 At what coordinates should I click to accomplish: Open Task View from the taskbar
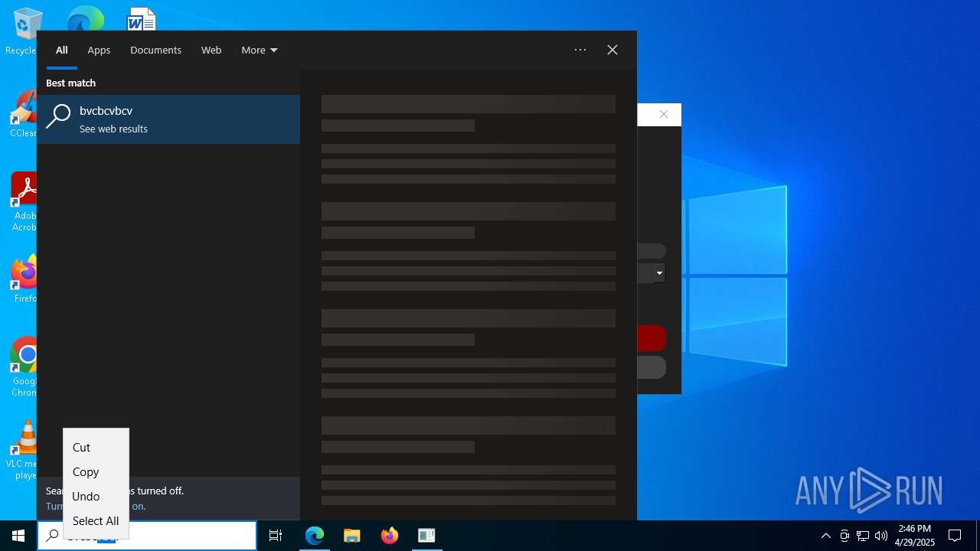click(276, 536)
